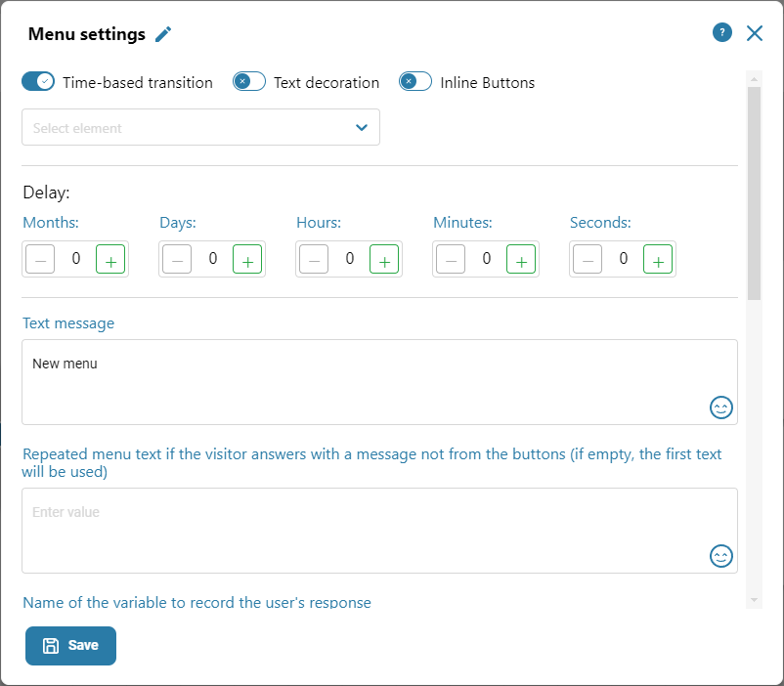784x686 pixels.
Task: Click the Delay: heading
Action: [x=46, y=193]
